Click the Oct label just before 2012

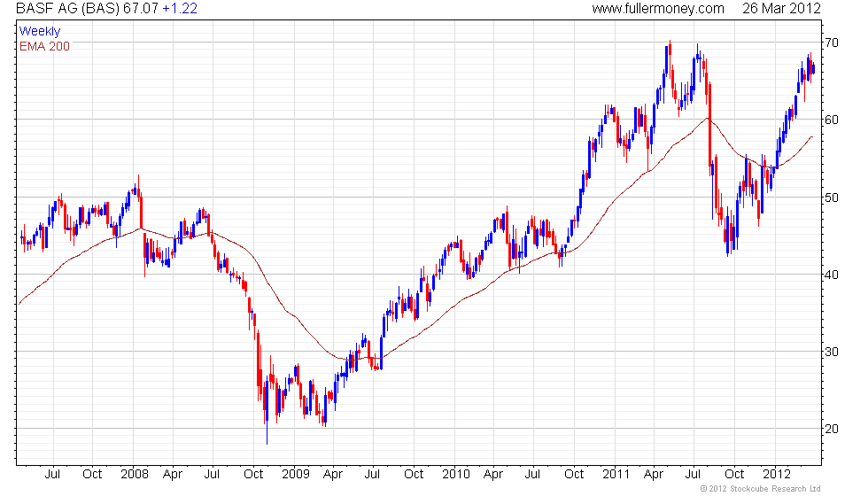[x=734, y=475]
